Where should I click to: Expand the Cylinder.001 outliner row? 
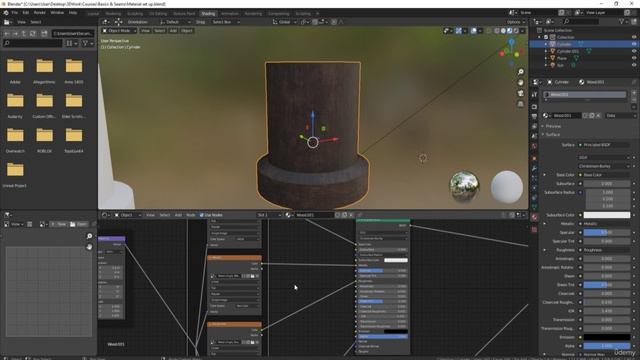[546, 51]
